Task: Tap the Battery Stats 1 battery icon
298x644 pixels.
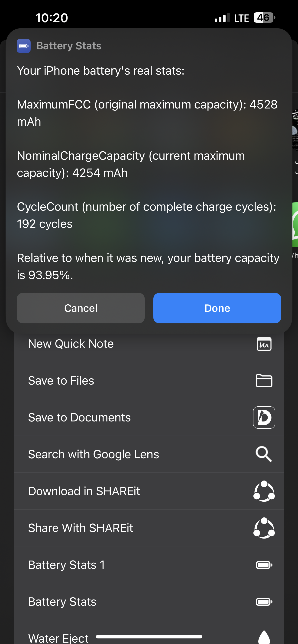Action: [x=264, y=565]
